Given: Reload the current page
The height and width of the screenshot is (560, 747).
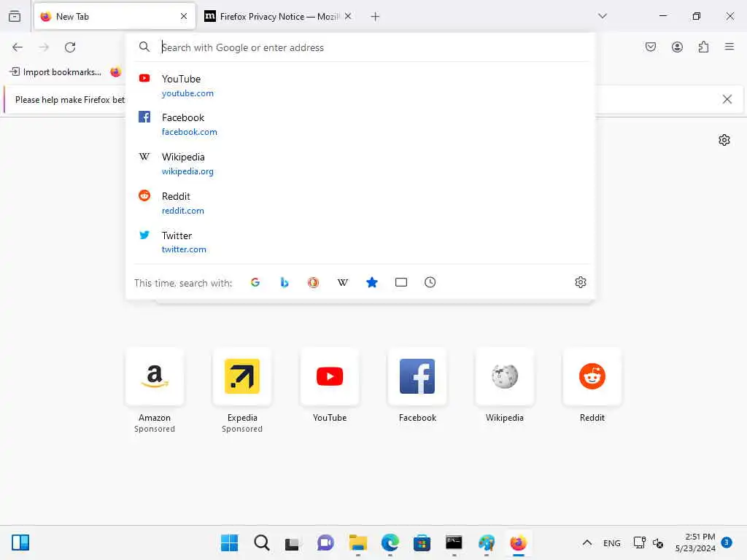Looking at the screenshot, I should click(70, 47).
